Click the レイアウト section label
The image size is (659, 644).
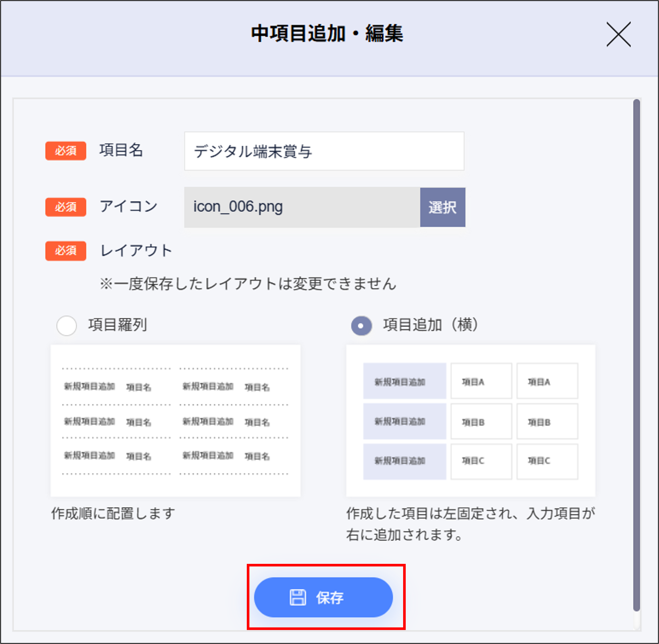(136, 251)
